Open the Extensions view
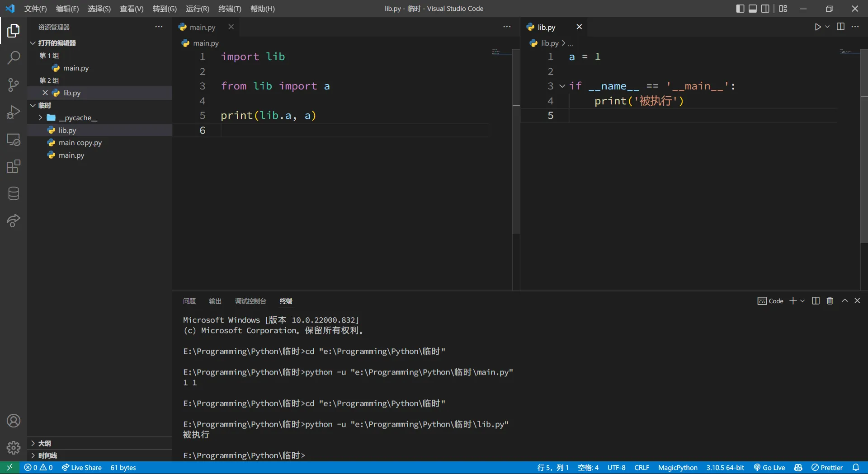Screen dimensions: 868x474 (x=14, y=167)
